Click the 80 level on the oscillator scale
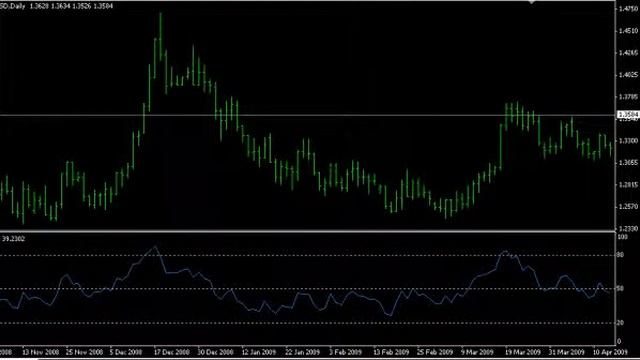Viewport: 640px width, 360px height. click(621, 255)
